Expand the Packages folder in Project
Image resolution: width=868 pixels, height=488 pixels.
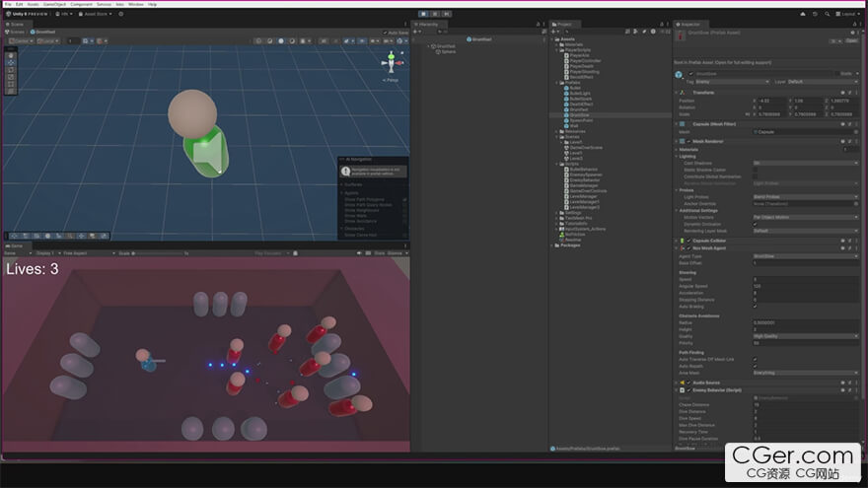553,245
